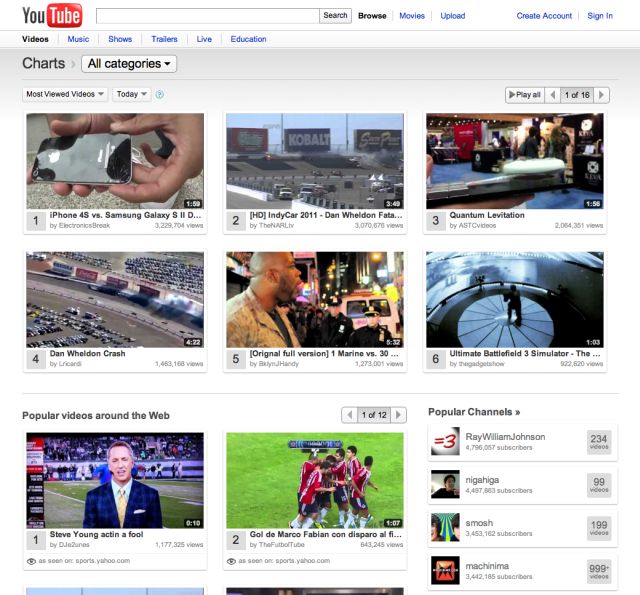This screenshot has height=595, width=640.
Task: Open the Dan Wheldon Crash thumbnail
Action: (x=115, y=300)
